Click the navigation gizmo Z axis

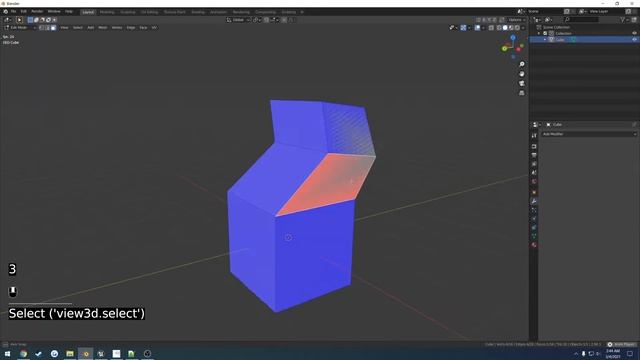(513, 38)
